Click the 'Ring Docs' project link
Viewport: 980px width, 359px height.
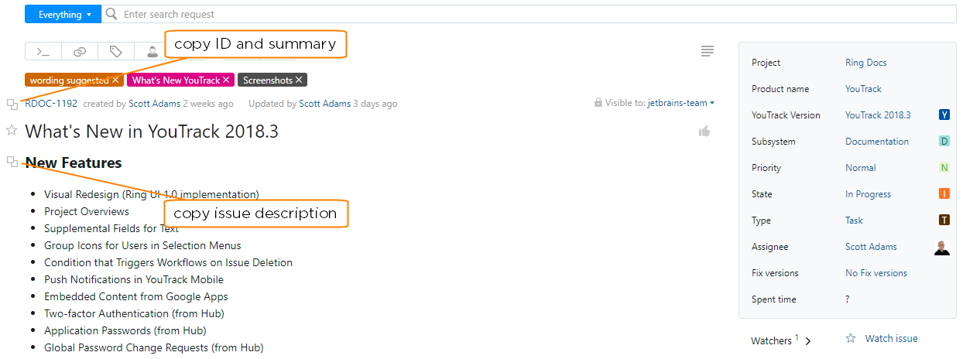(x=865, y=63)
